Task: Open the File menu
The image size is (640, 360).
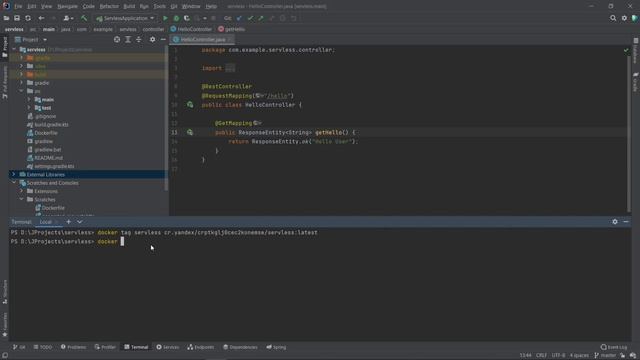Action: pos(18,6)
